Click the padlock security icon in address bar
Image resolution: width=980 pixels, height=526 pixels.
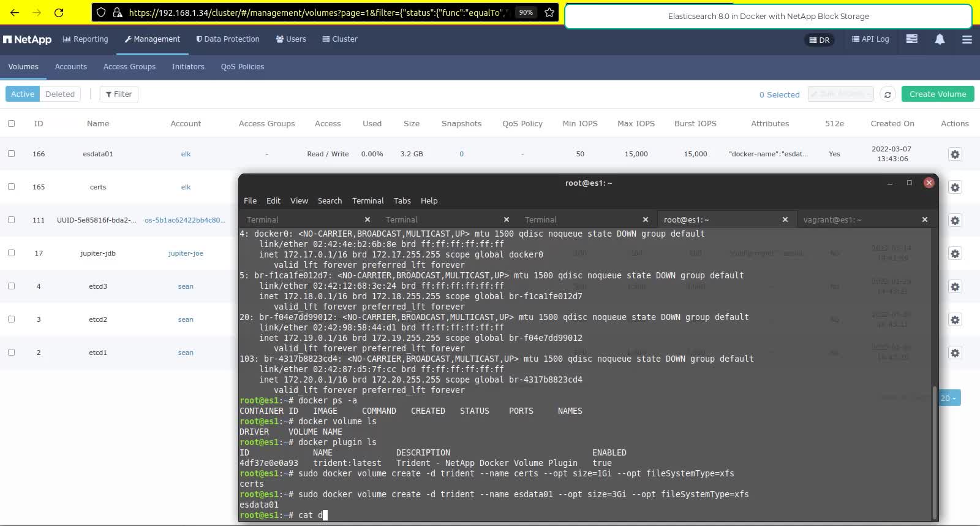point(118,12)
